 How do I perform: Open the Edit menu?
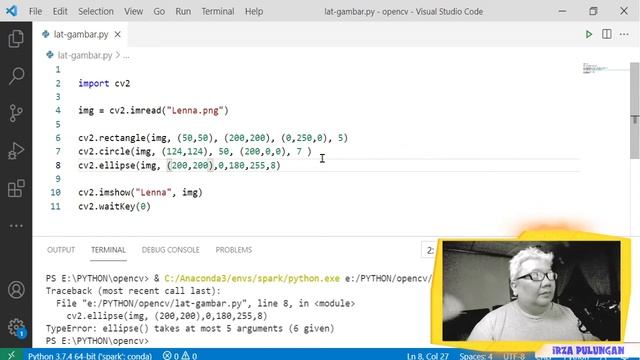tap(60, 11)
